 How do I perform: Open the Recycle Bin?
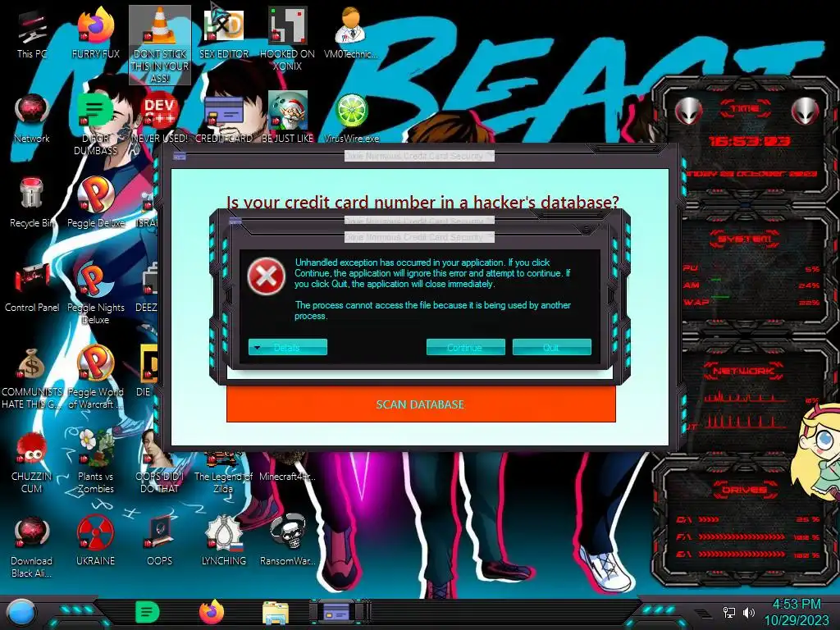tap(32, 203)
